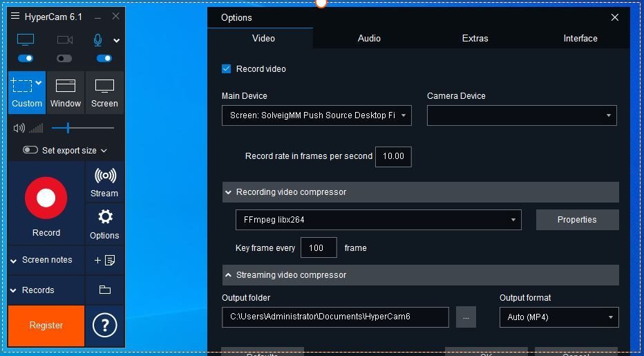Viewport: 644px width, 356px height.
Task: Open the Output format dropdown
Action: [559, 317]
